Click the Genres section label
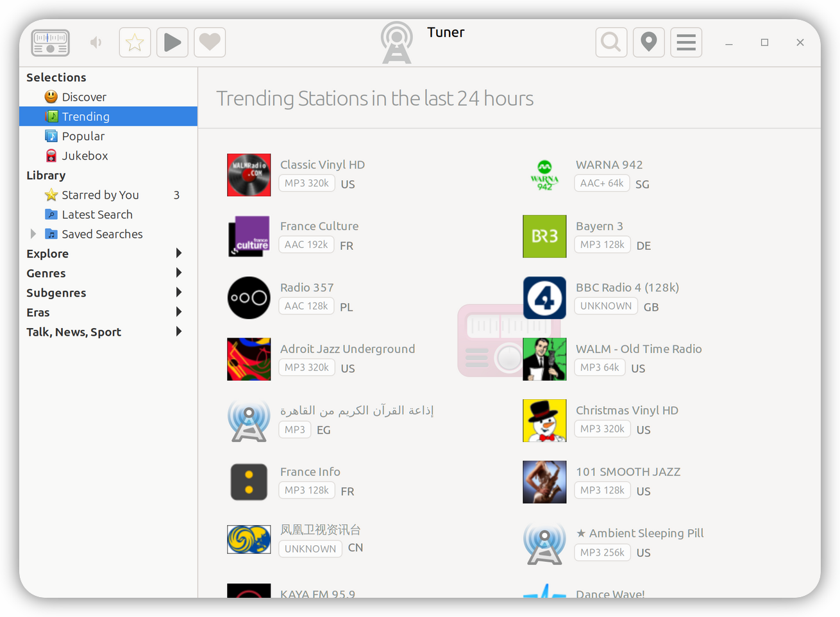 (46, 273)
